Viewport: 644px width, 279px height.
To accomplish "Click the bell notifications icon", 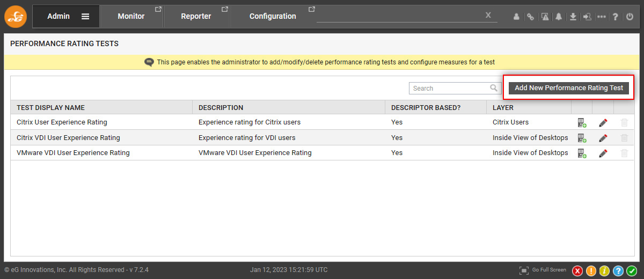I will (x=559, y=17).
